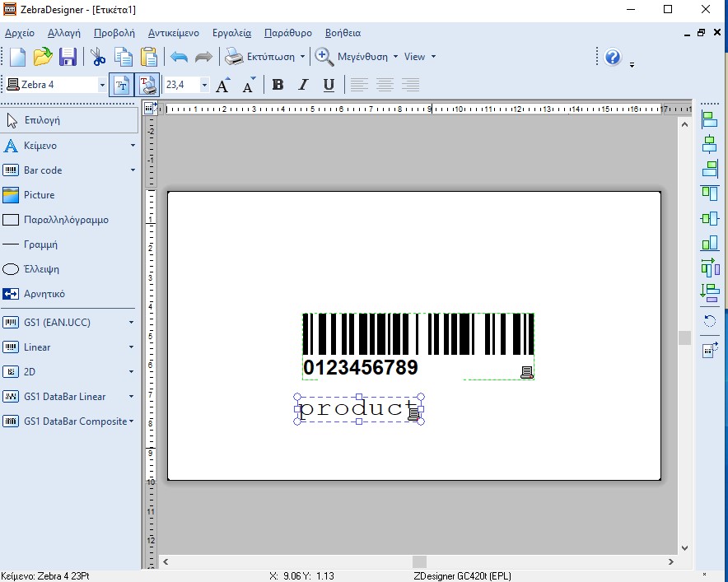The height and width of the screenshot is (582, 728).
Task: Click the align objects bottom icon
Action: tap(710, 243)
